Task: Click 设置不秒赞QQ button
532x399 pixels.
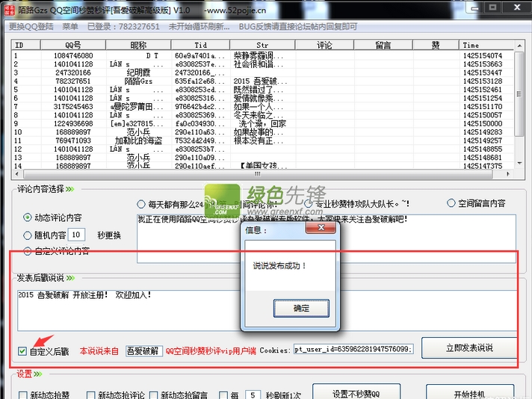Action: pos(356,392)
